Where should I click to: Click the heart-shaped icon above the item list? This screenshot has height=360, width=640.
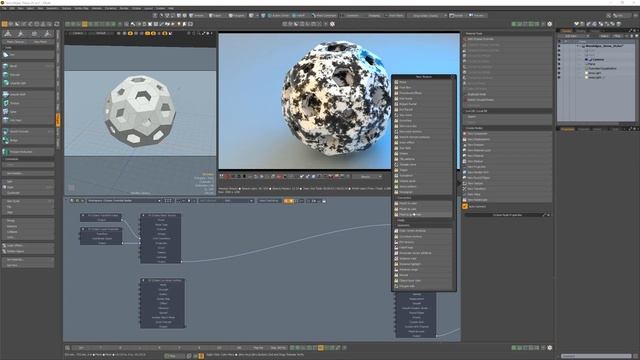(x=576, y=24)
